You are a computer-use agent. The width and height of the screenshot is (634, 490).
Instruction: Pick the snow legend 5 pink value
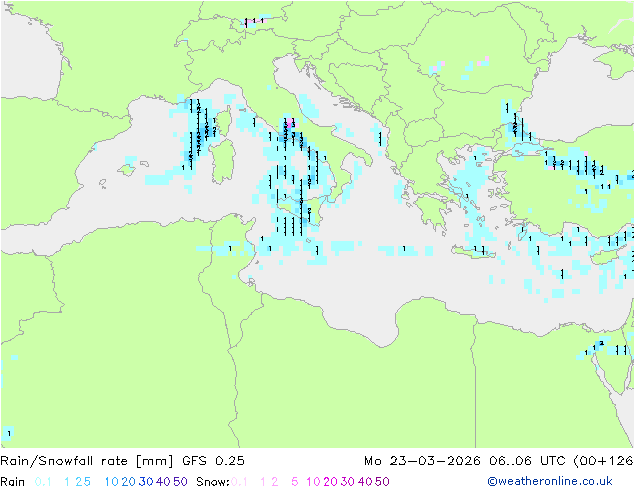[x=295, y=482]
